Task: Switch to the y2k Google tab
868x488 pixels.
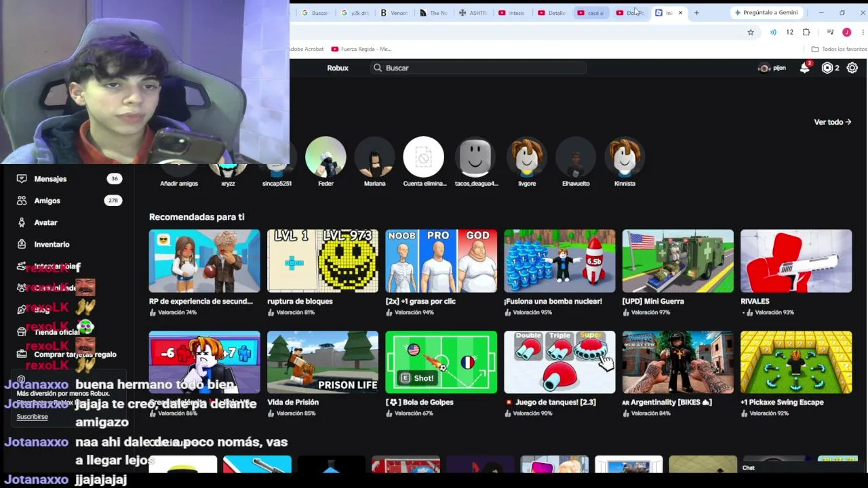Action: [355, 13]
